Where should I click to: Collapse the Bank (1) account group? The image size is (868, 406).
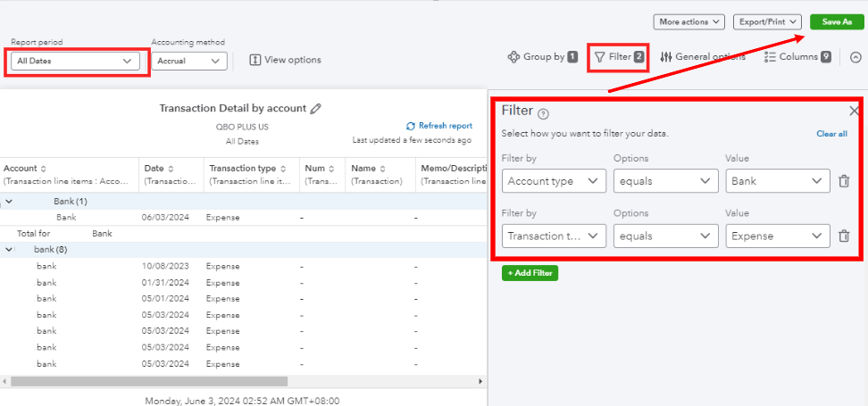pyautogui.click(x=9, y=202)
